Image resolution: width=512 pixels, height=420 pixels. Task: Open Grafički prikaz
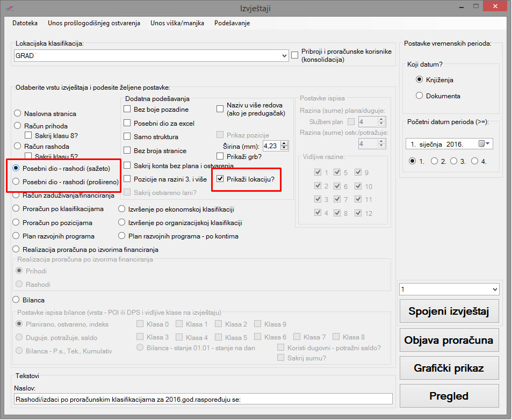tap(449, 368)
